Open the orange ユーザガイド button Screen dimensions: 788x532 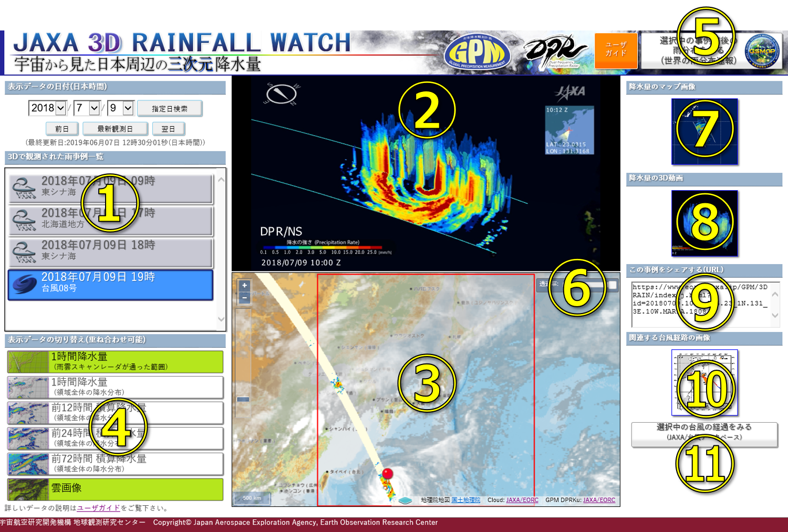pos(616,50)
